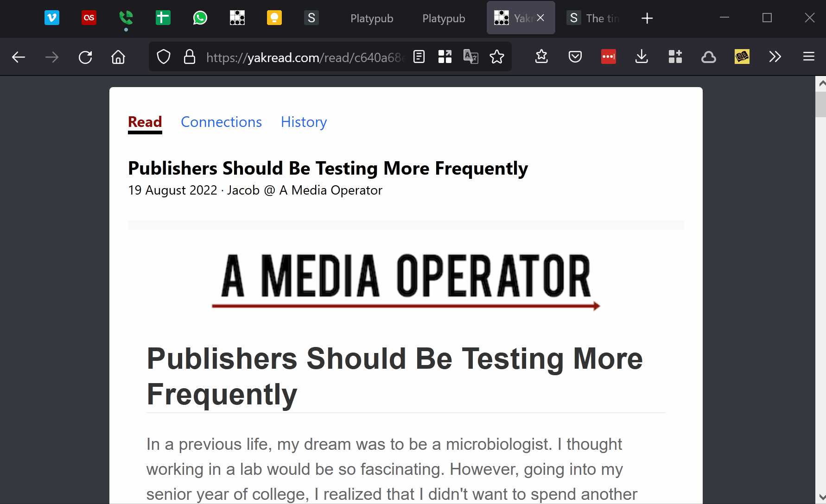The image size is (826, 504).
Task: Open the Last.fm pinned tab
Action: coord(89,18)
